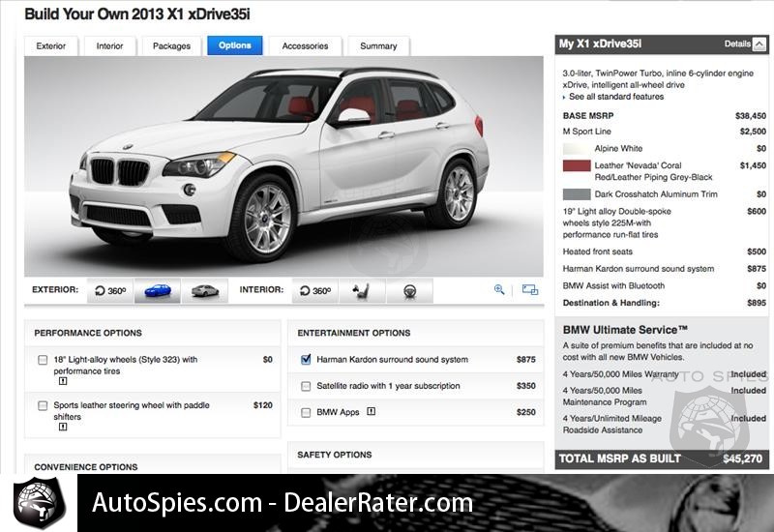Uncheck Harman Kardon surround sound system
774x532 pixels.
coord(306,359)
